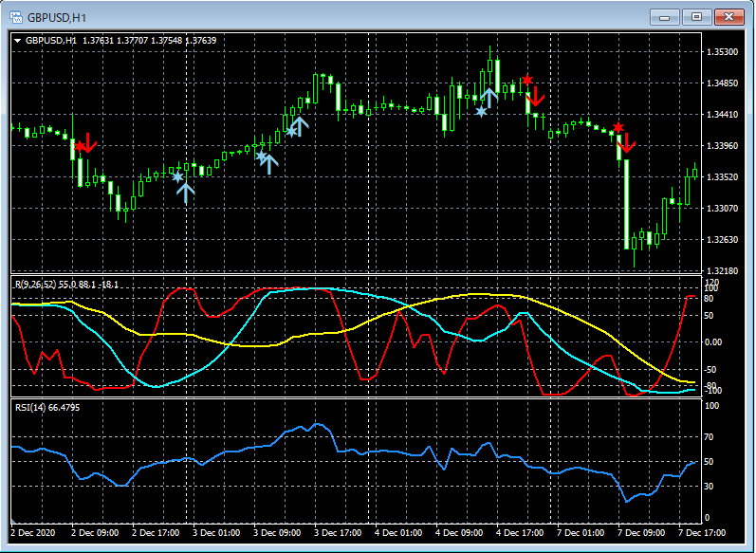Viewport: 756px width, 553px height.
Task: Select the blue up arrow below the highest candle
Action: coord(489,97)
